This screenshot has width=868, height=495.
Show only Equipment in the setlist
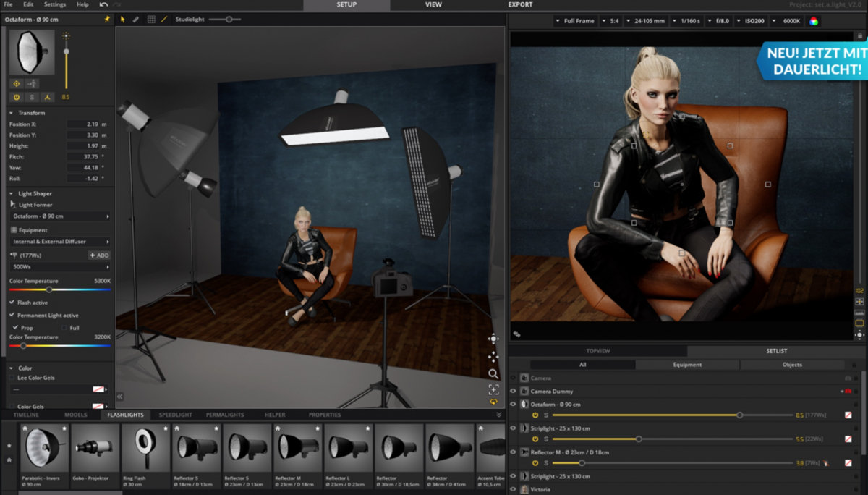[686, 365]
